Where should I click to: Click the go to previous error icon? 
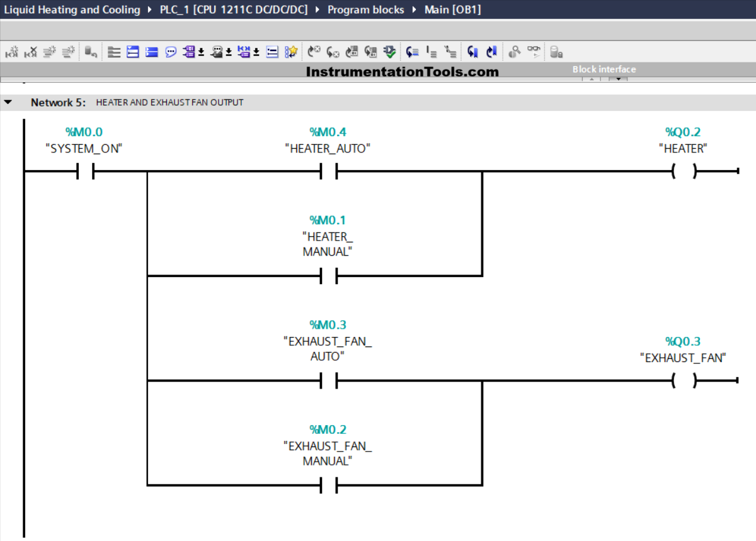click(x=314, y=52)
